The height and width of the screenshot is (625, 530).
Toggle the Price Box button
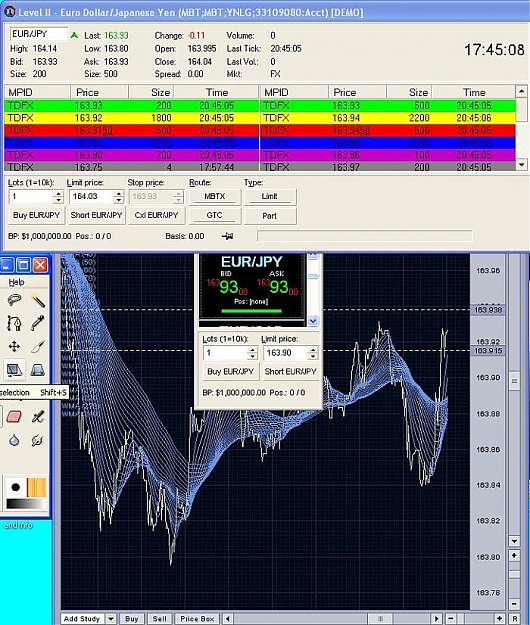197,619
